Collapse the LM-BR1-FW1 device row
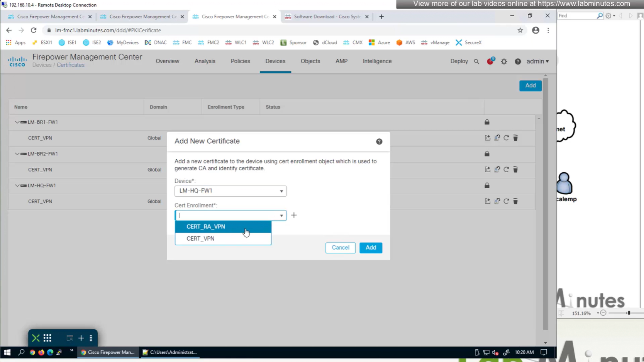Screen dimensions: 644x362 click(x=17, y=122)
